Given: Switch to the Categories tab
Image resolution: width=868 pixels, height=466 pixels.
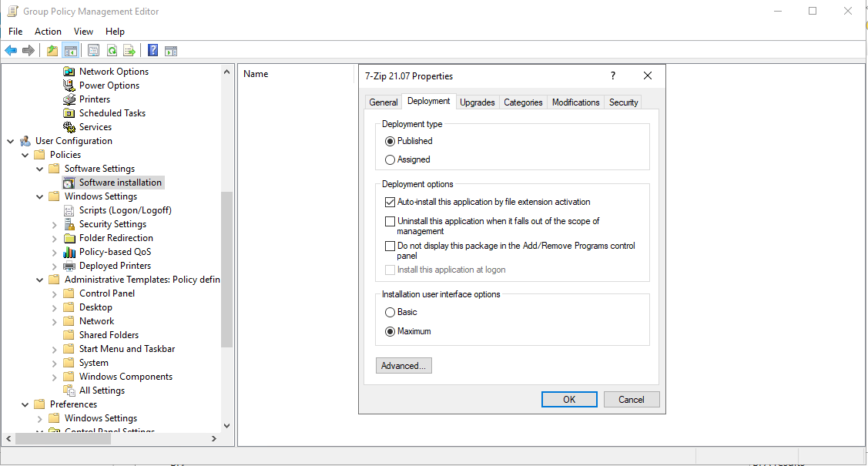Looking at the screenshot, I should click(523, 102).
